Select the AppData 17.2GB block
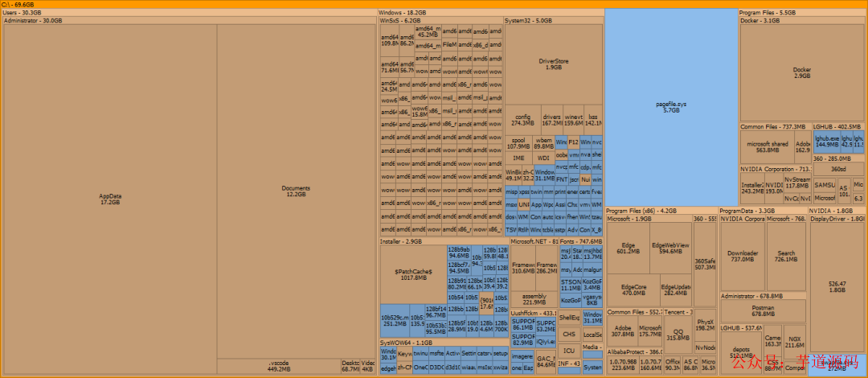Screen dimensions: 868x378 (x=109, y=199)
